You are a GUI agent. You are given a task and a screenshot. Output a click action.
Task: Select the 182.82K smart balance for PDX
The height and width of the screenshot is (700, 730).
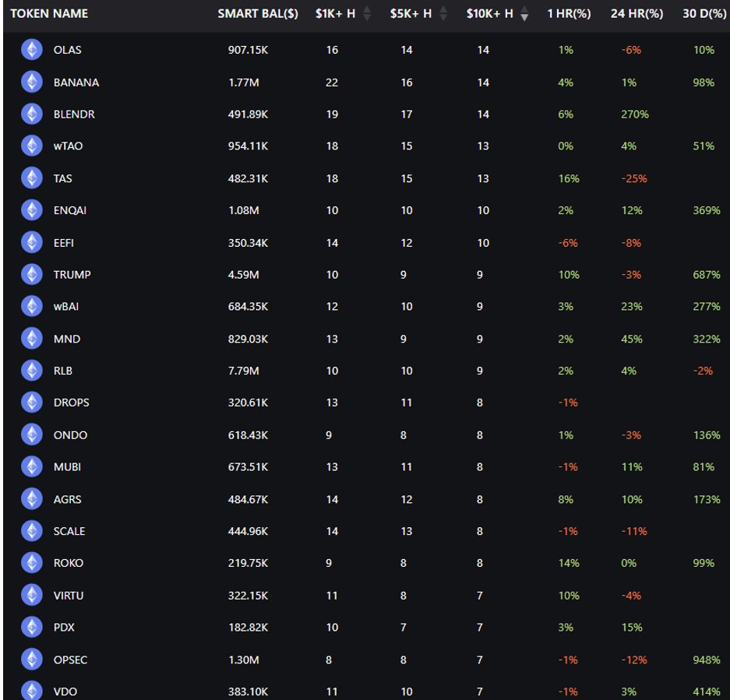pyautogui.click(x=249, y=628)
